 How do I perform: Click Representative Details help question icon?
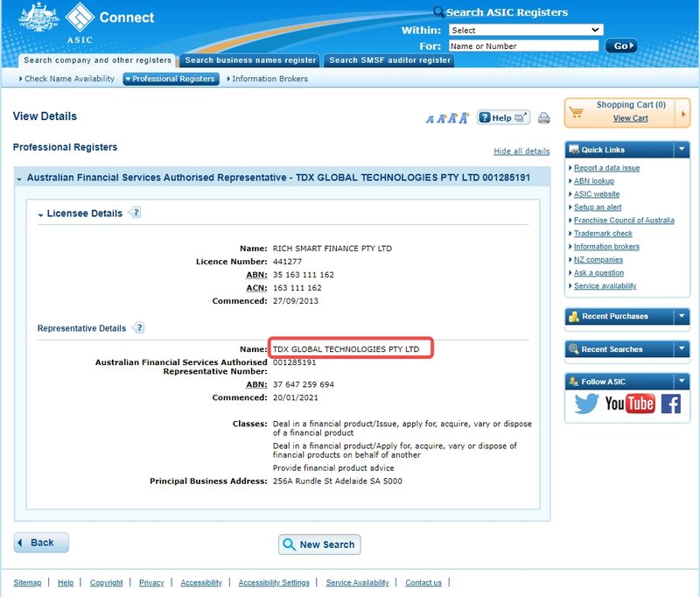(139, 327)
